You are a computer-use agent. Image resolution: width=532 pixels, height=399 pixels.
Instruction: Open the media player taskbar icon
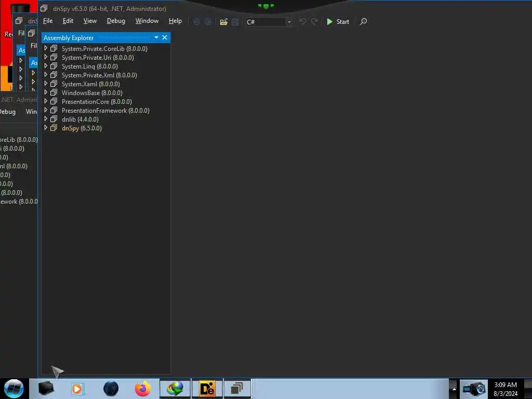point(77,389)
